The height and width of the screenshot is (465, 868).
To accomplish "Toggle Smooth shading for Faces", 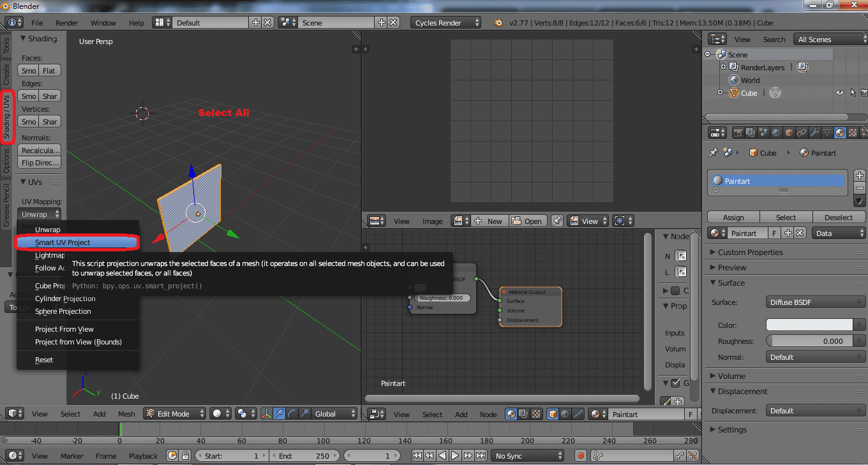I will point(28,70).
